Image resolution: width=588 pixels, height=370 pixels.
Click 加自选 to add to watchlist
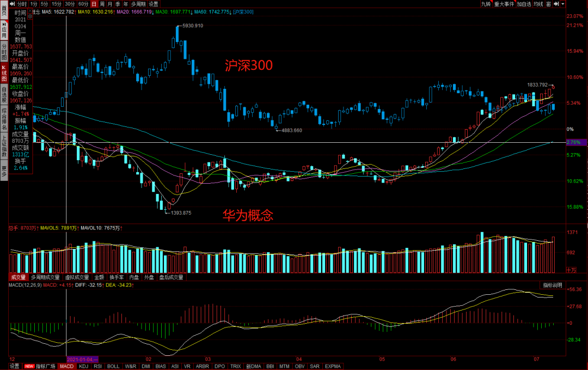tap(524, 4)
